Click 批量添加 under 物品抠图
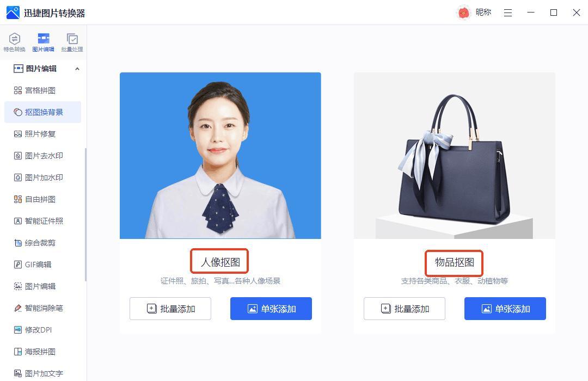Viewport: 588px width, 381px height. click(404, 309)
